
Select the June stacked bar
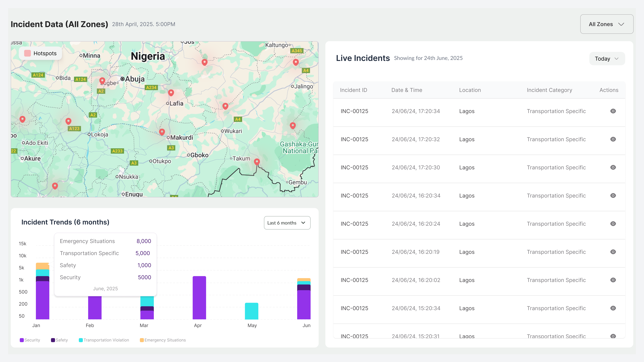click(304, 299)
